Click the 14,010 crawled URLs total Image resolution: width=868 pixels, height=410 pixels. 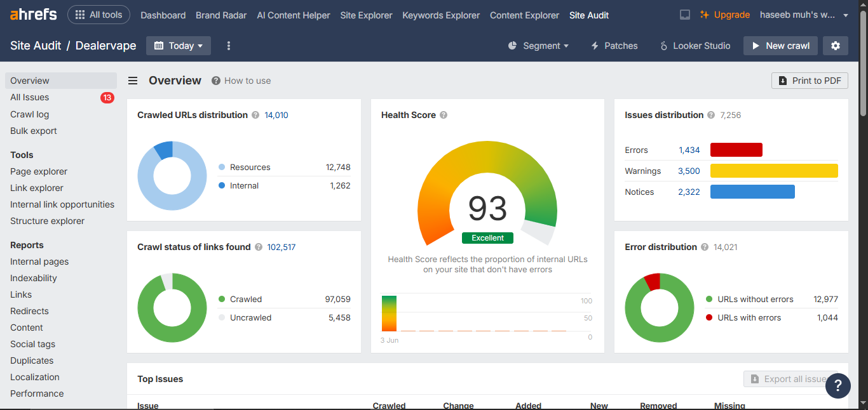276,115
